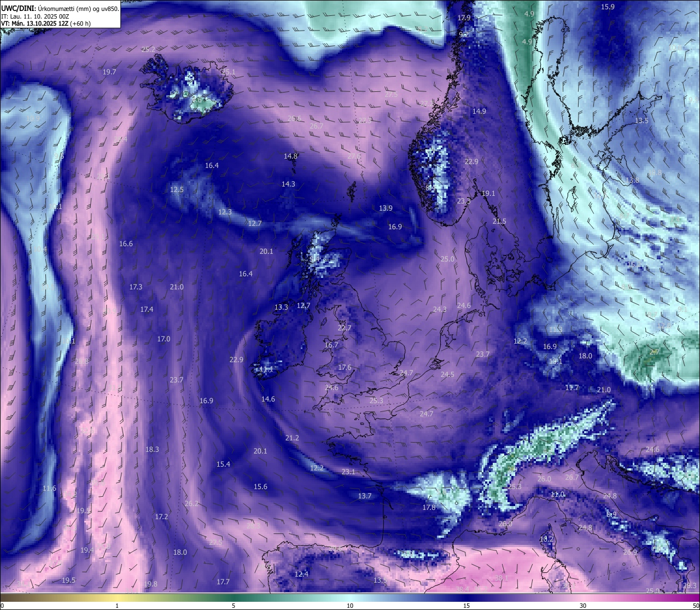Click the 16.6 value in the Atlantic
The height and width of the screenshot is (610, 700).
click(x=126, y=243)
